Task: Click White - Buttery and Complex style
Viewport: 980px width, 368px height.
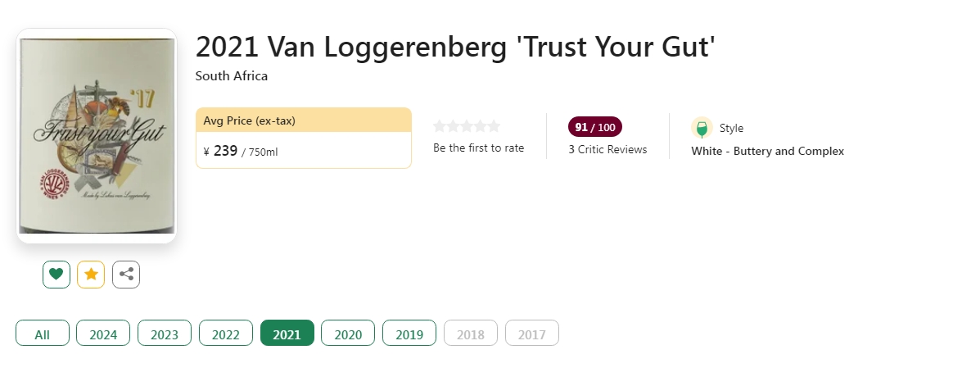Action: point(767,151)
